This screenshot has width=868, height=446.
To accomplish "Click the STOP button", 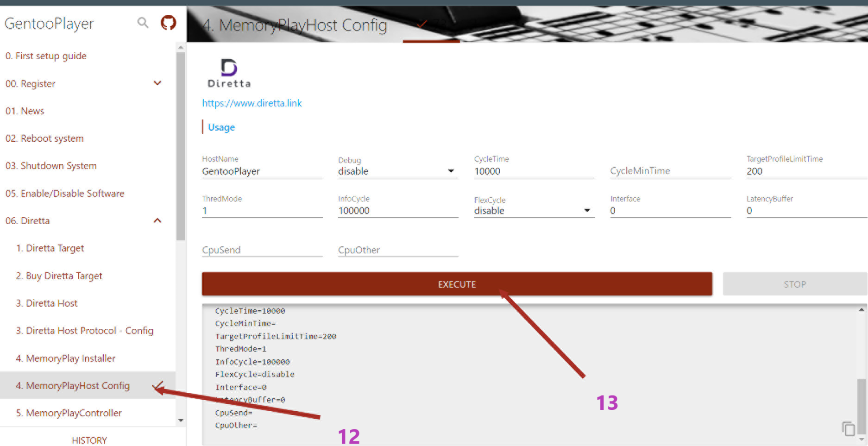I will click(x=795, y=284).
